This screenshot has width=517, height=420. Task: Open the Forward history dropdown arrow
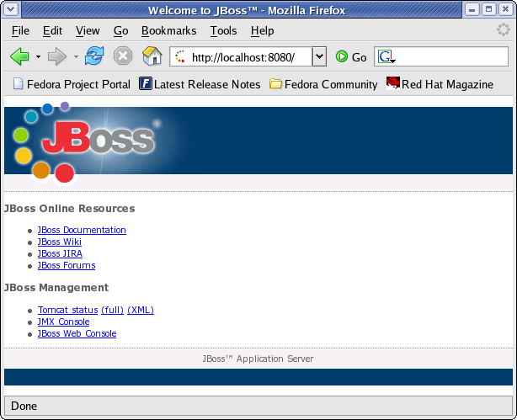coord(76,56)
